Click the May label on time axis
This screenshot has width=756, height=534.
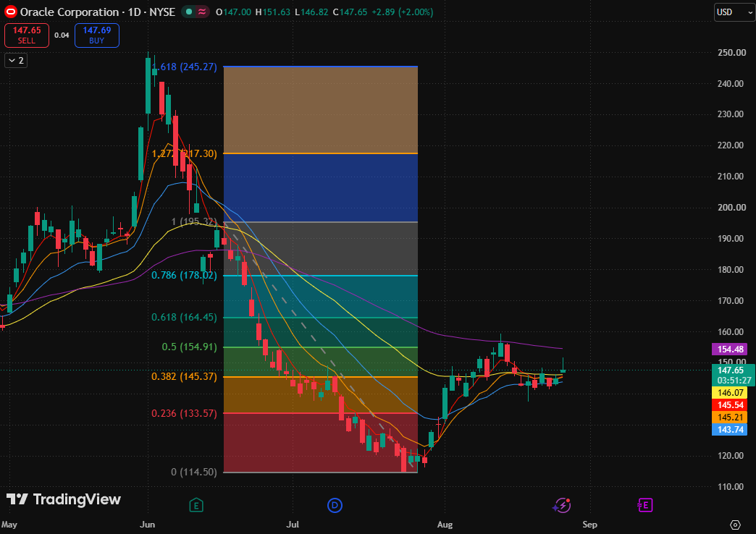[x=9, y=525]
